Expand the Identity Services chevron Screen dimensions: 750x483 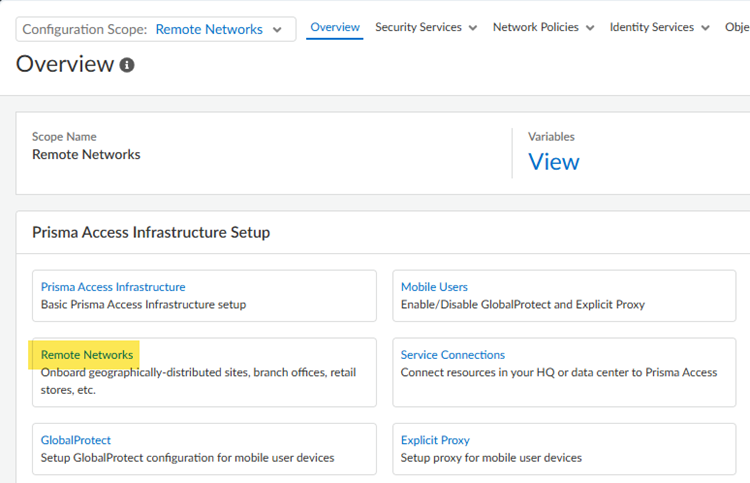[706, 28]
